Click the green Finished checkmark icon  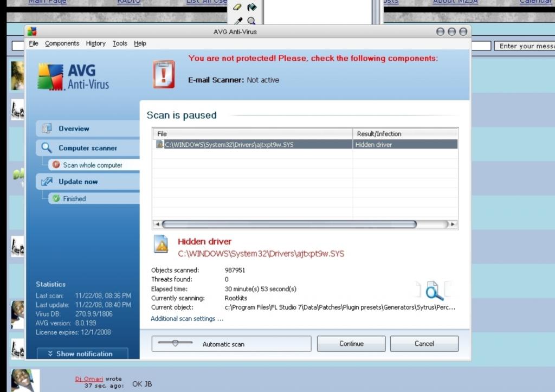[56, 198]
